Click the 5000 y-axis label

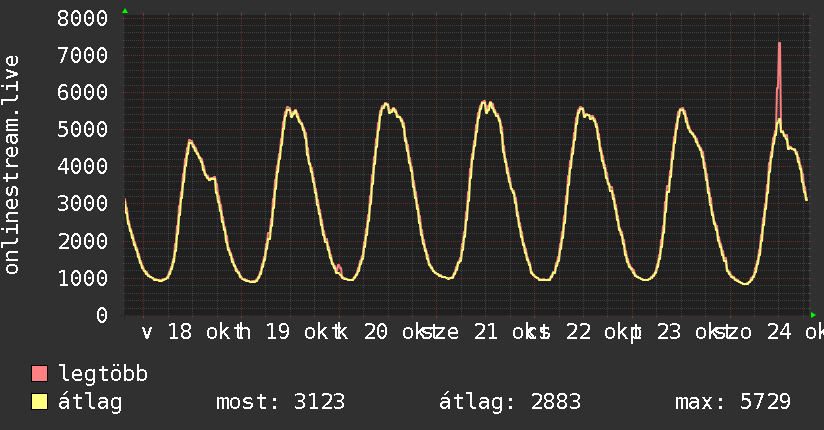click(83, 129)
